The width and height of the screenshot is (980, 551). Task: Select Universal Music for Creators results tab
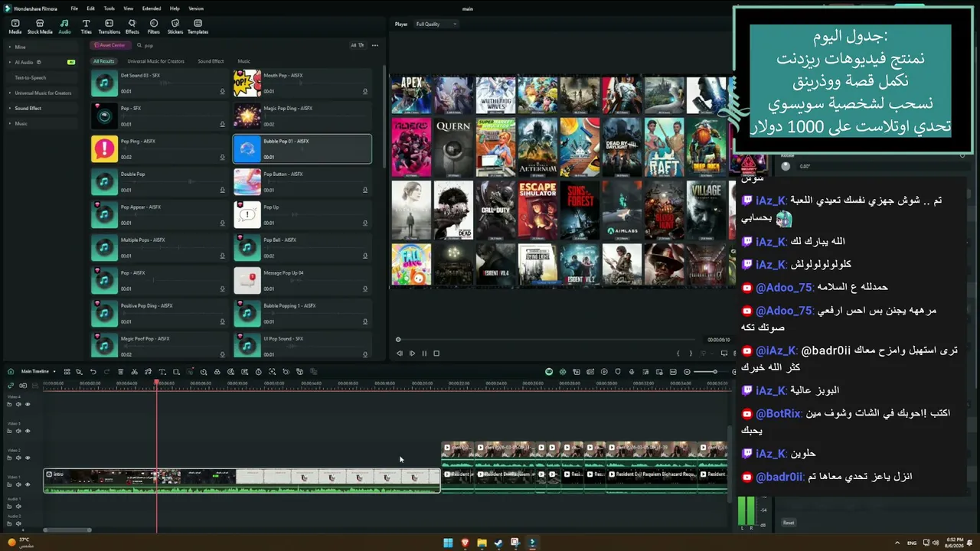click(155, 61)
